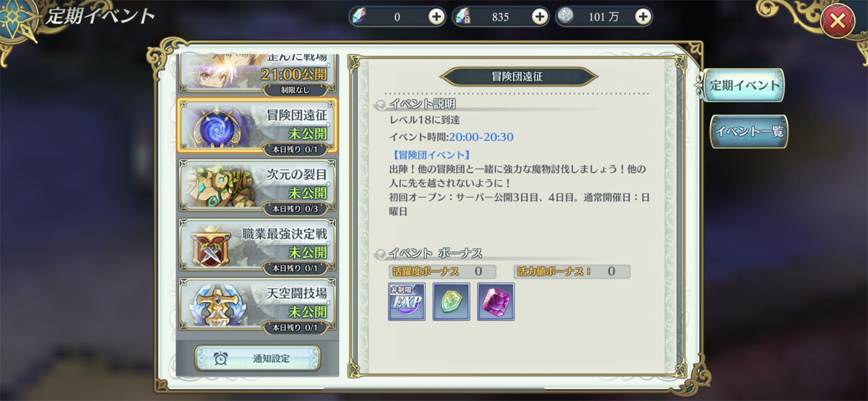Switch to the 定期イベント tab

coord(744,85)
